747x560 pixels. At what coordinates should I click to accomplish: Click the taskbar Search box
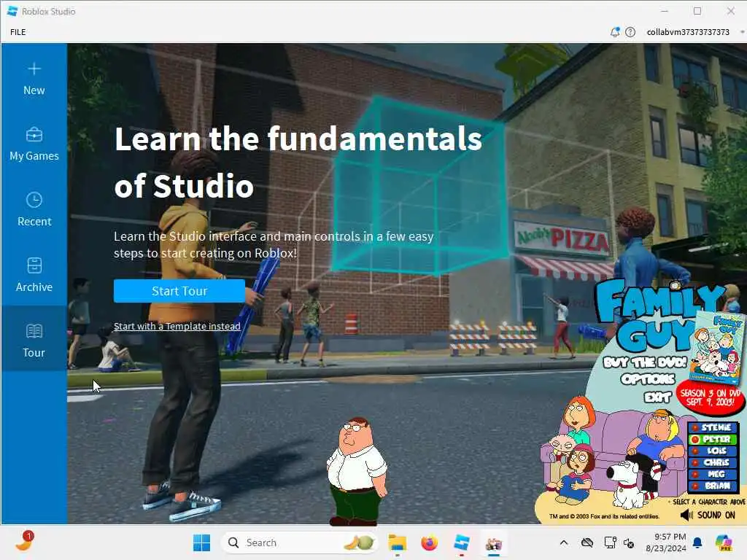(x=300, y=542)
